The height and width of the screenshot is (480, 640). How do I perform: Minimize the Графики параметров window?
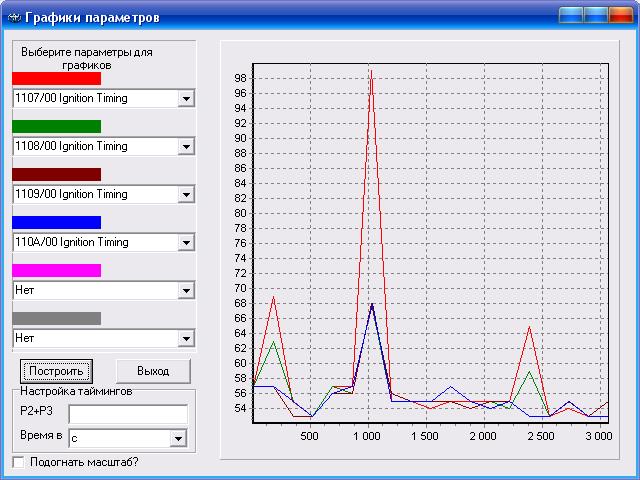(571, 16)
